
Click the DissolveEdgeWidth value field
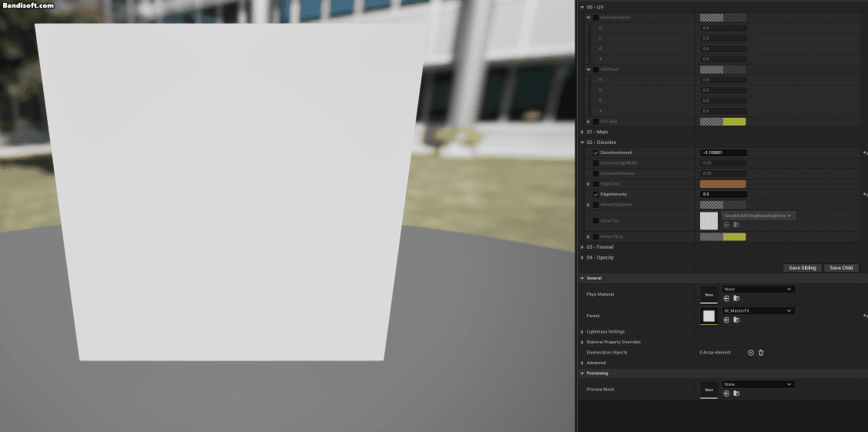[723, 163]
